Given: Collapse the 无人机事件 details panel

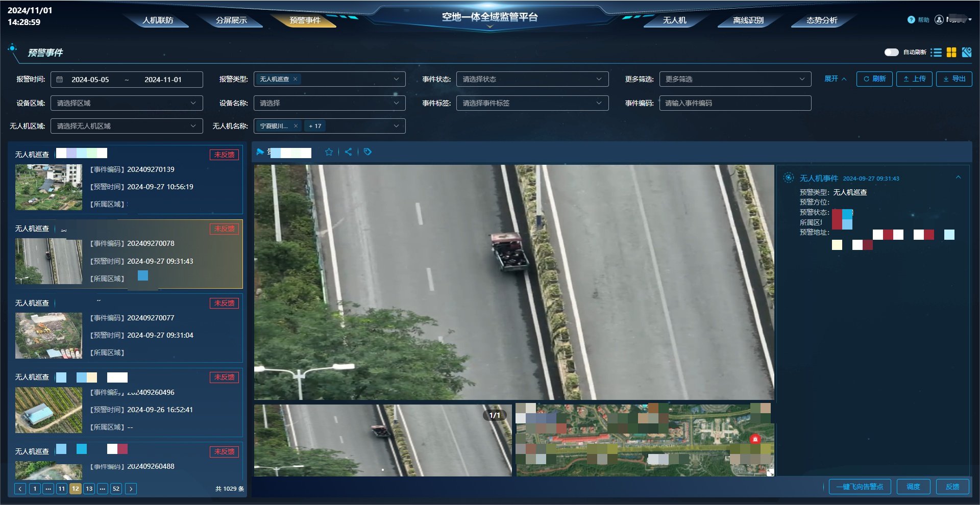Looking at the screenshot, I should [958, 178].
